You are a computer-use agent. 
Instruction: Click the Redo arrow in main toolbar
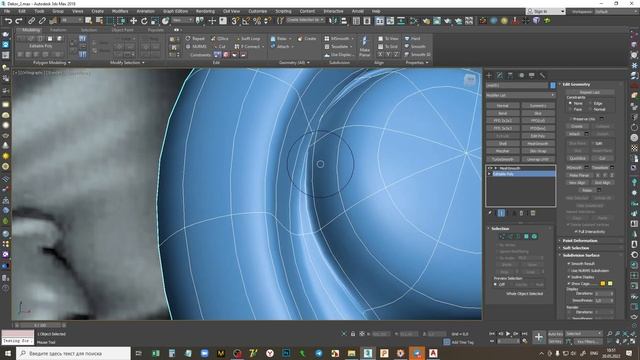coord(18,20)
